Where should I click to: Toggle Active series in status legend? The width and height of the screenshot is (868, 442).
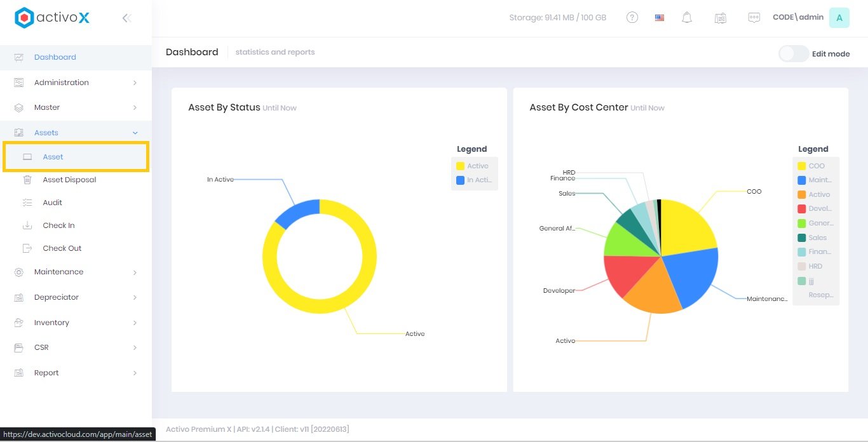tap(474, 166)
